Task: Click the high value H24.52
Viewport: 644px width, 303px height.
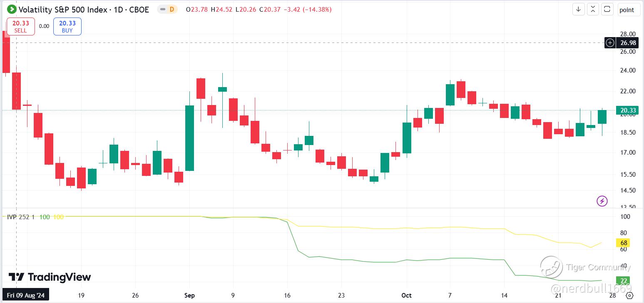Action: click(x=222, y=9)
